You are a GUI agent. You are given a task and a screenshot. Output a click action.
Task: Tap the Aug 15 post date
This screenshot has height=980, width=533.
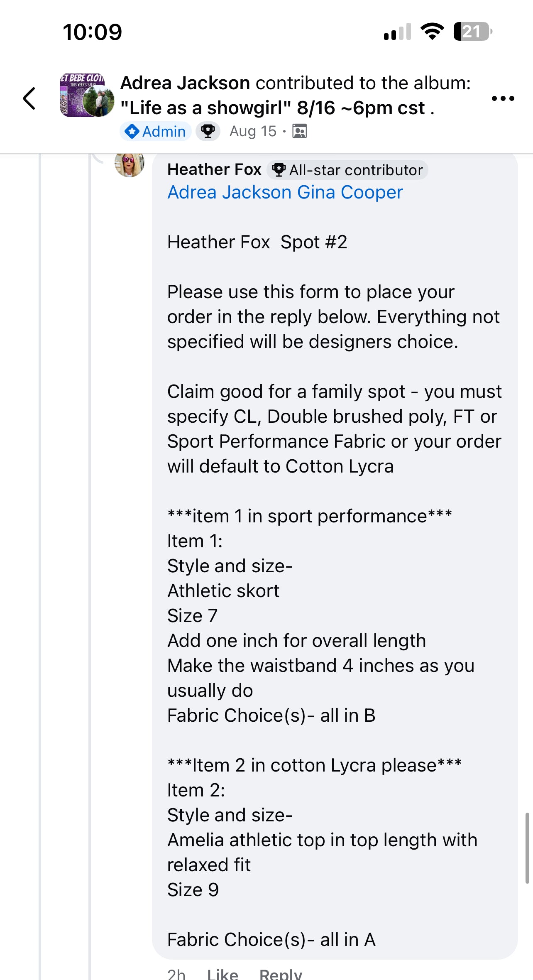[x=253, y=131]
